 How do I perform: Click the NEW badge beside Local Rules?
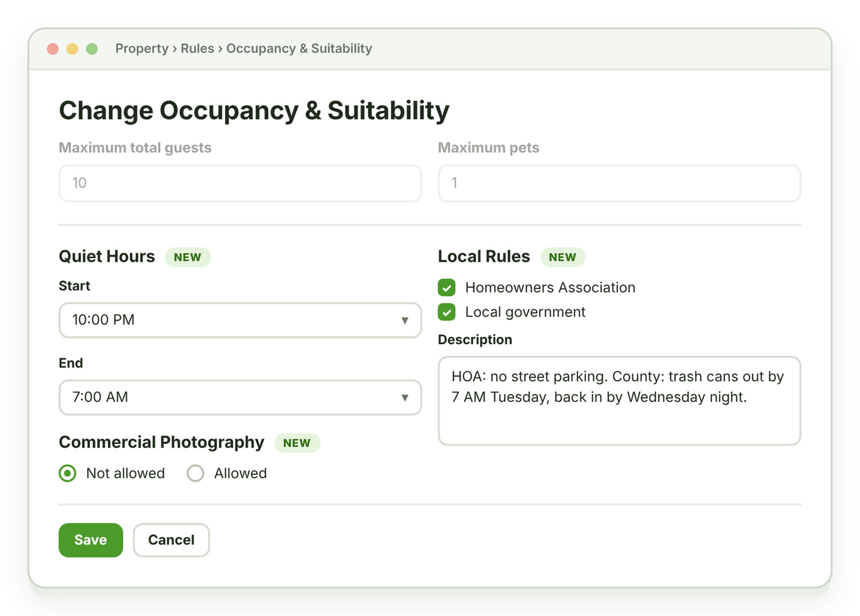click(x=562, y=257)
